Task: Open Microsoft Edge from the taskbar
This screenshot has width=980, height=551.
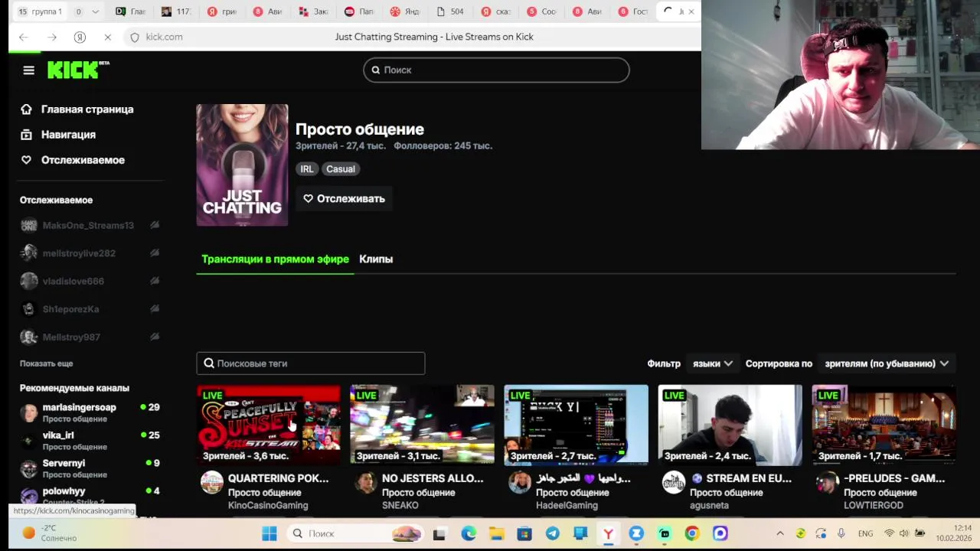Action: pos(469,533)
